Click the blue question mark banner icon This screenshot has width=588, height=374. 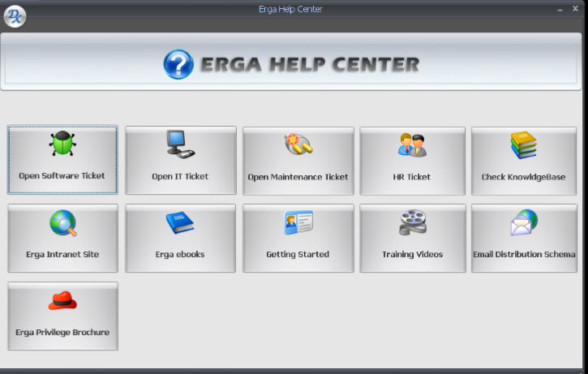click(178, 64)
